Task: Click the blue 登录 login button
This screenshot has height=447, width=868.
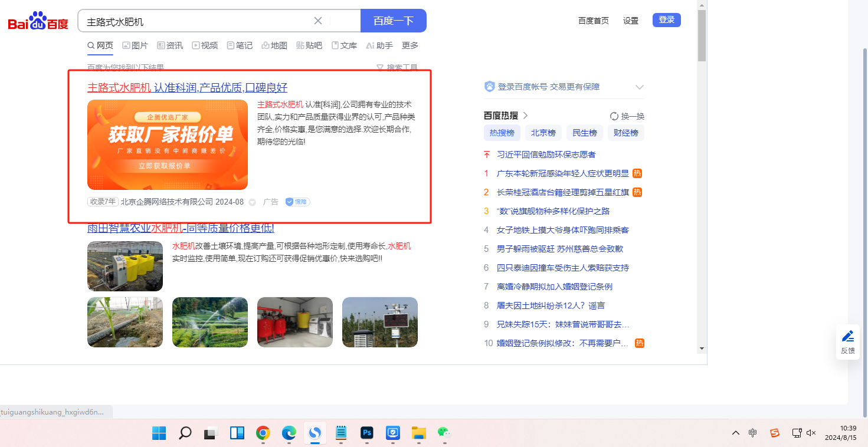Action: 666,20
